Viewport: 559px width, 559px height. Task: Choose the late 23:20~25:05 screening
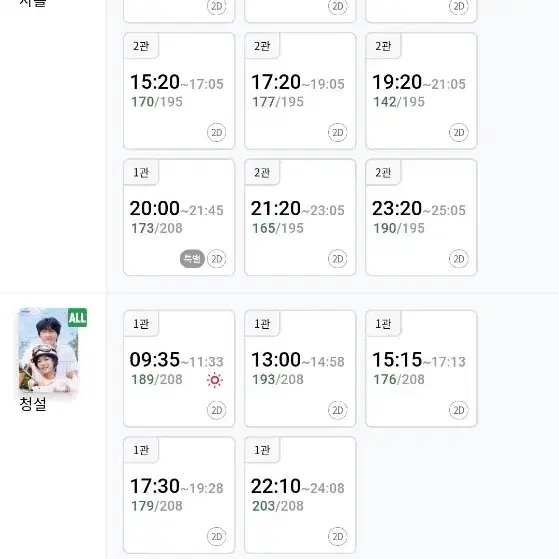tap(421, 217)
